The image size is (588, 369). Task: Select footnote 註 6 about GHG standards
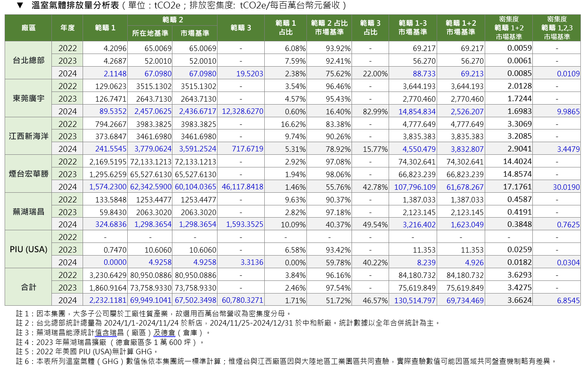pos(287,361)
